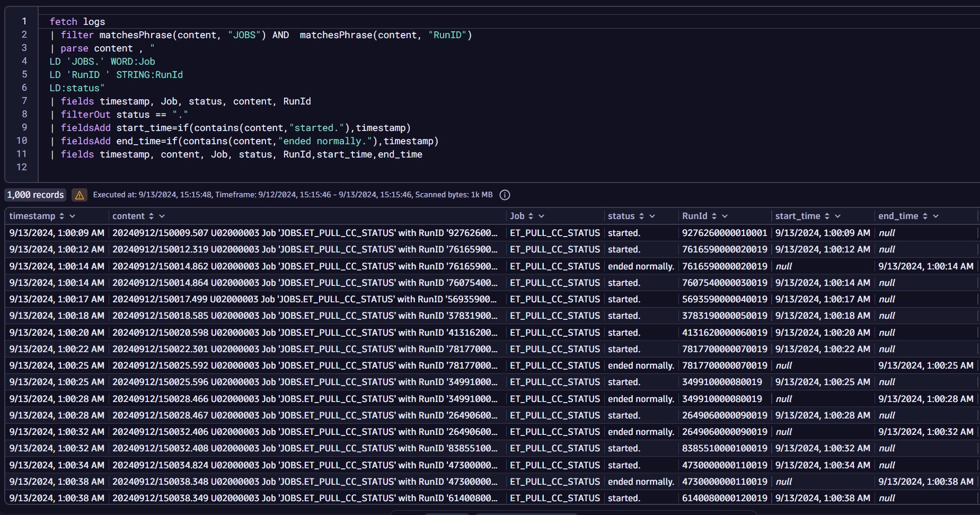Open the timestamp column options chevron
Screen dimensions: 980x515
pyautogui.click(x=72, y=216)
